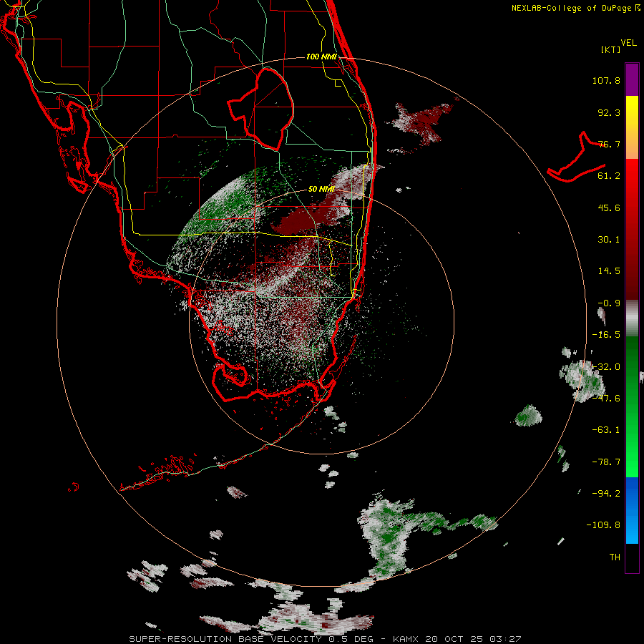
Task: Click the Super-Resolution Base Velocity caption text
Action: coord(325,639)
